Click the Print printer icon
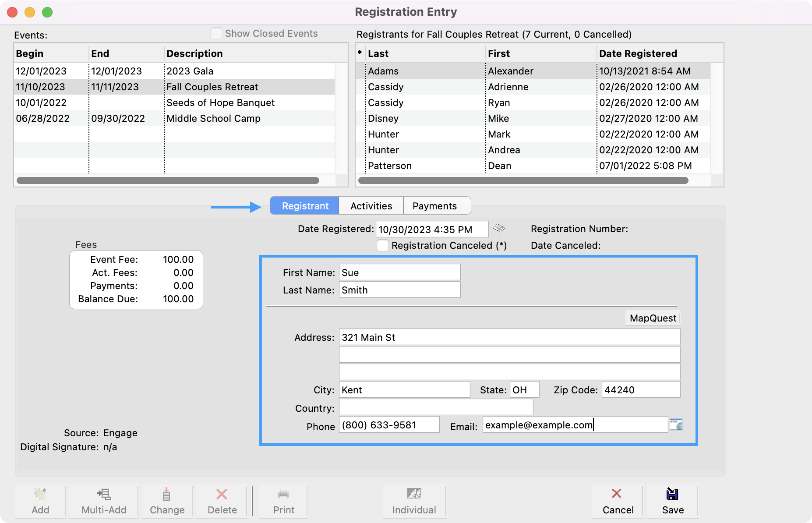 point(283,495)
